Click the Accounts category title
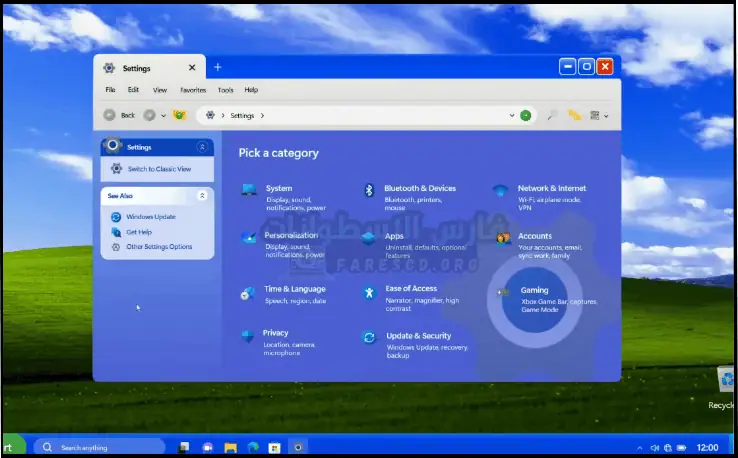The height and width of the screenshot is (458, 738). [535, 236]
